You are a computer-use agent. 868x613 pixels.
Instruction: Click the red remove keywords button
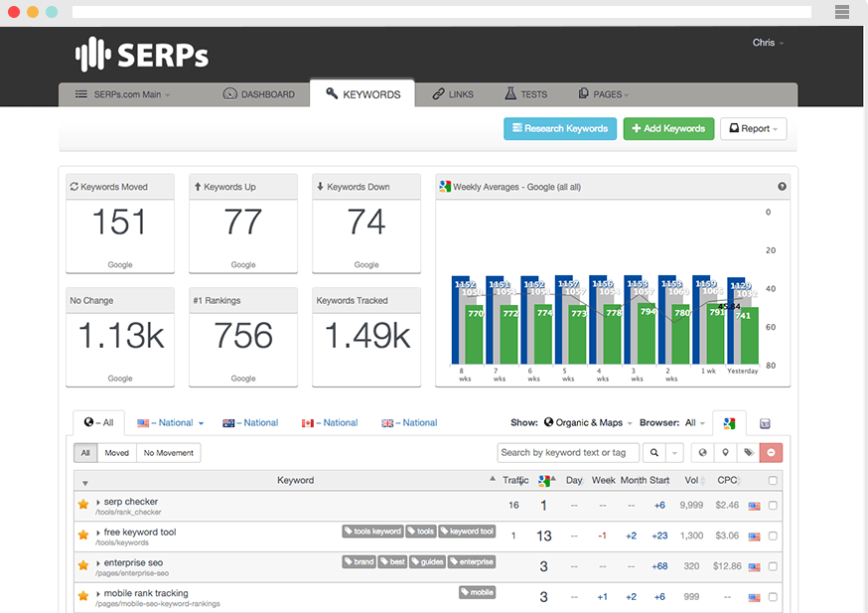point(771,452)
